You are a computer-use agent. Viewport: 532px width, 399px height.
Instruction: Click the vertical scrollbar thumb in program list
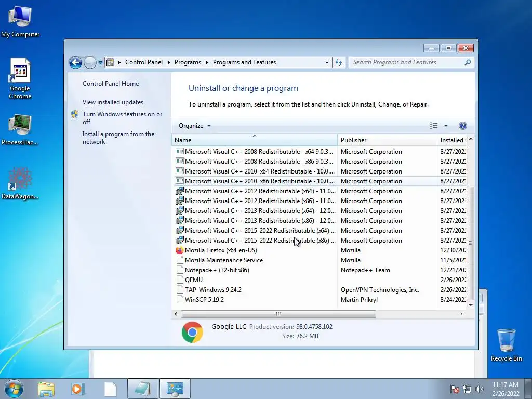click(x=470, y=243)
